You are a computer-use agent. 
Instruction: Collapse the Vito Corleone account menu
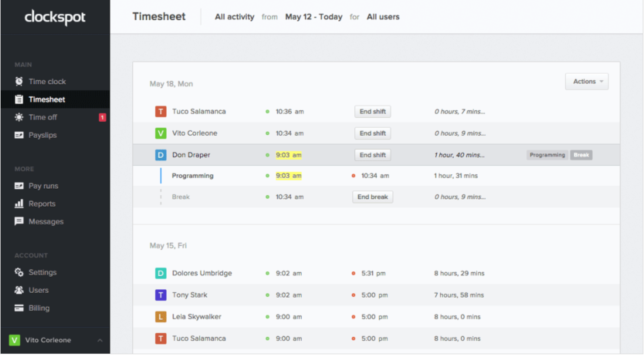coord(100,340)
